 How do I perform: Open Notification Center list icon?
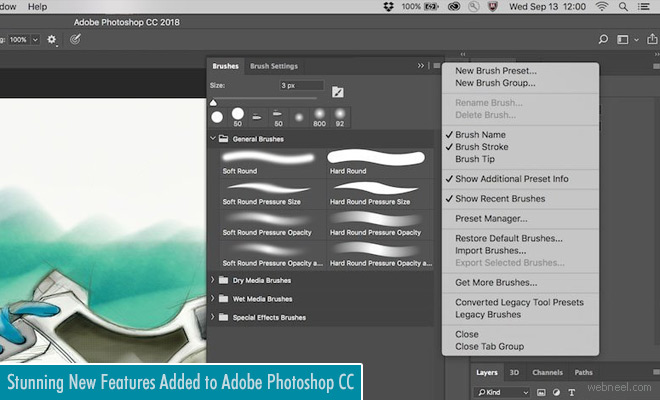click(x=644, y=6)
